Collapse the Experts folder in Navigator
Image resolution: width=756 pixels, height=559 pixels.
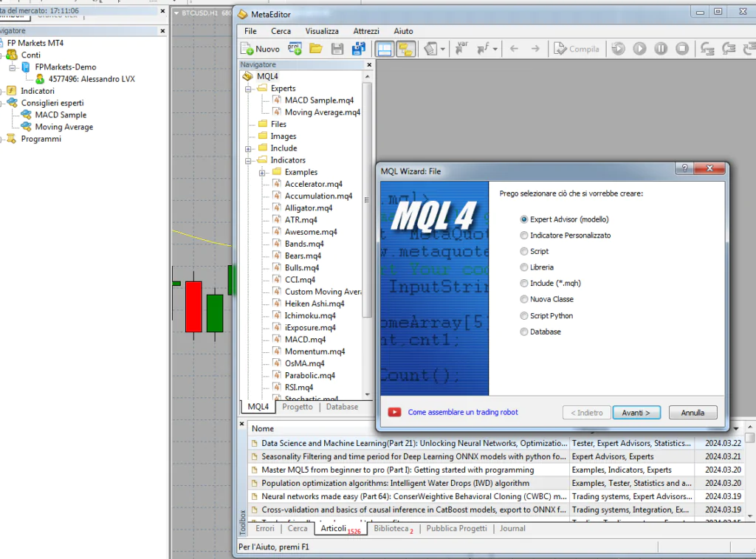coord(248,89)
